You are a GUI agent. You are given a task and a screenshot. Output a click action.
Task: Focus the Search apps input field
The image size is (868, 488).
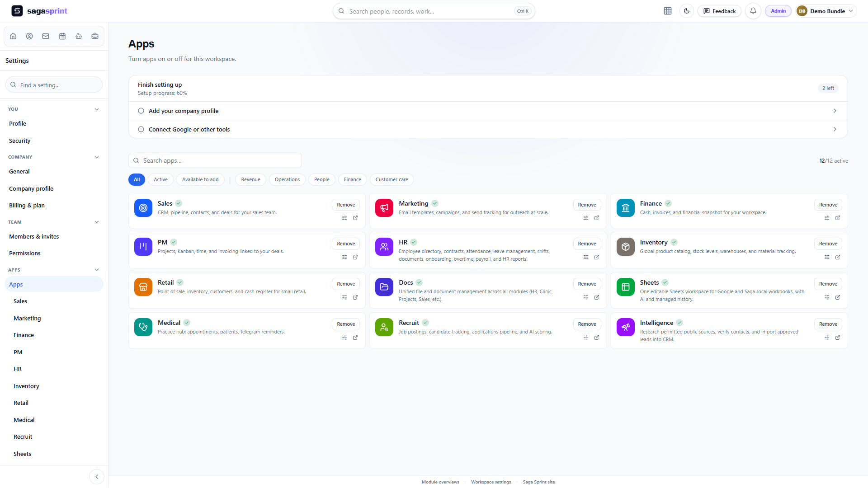pos(215,160)
